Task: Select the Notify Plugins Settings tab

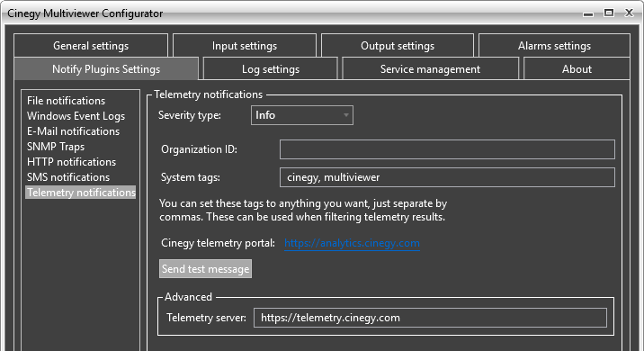Action: click(106, 69)
